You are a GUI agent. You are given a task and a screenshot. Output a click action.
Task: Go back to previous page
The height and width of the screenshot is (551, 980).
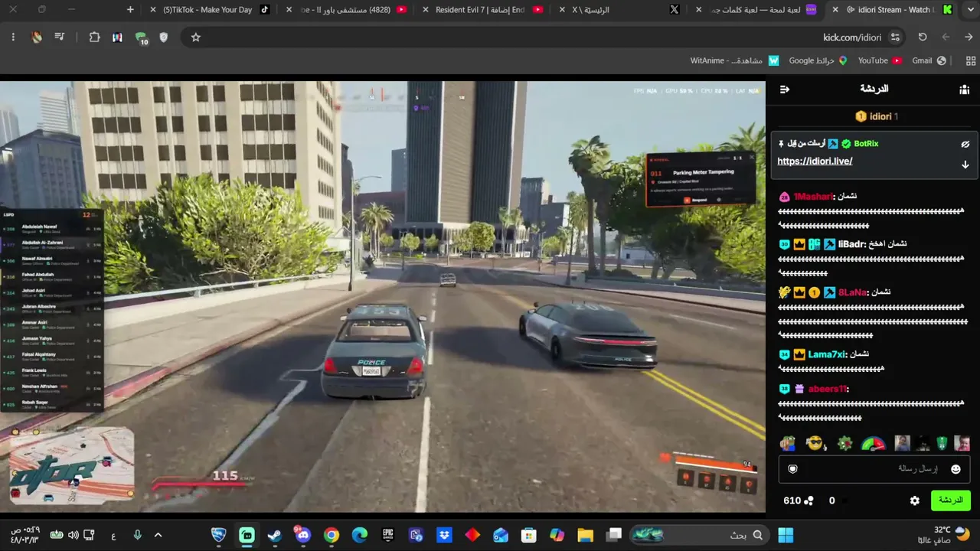[x=969, y=37]
